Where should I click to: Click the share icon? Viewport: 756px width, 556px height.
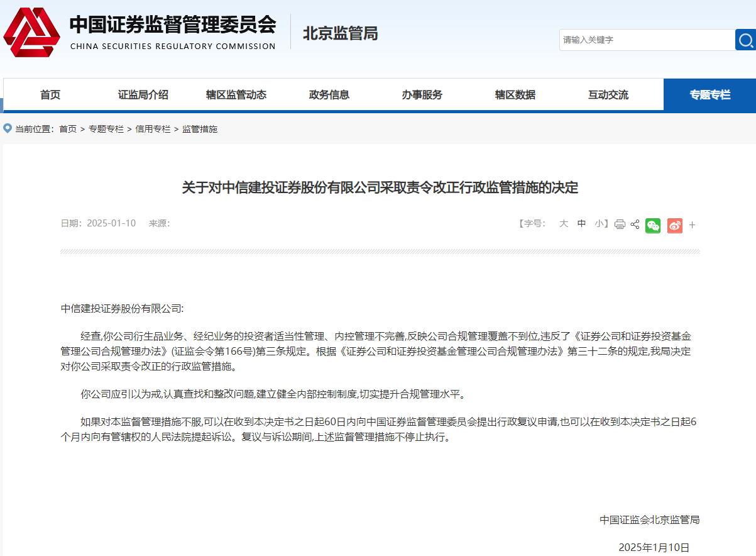point(635,225)
